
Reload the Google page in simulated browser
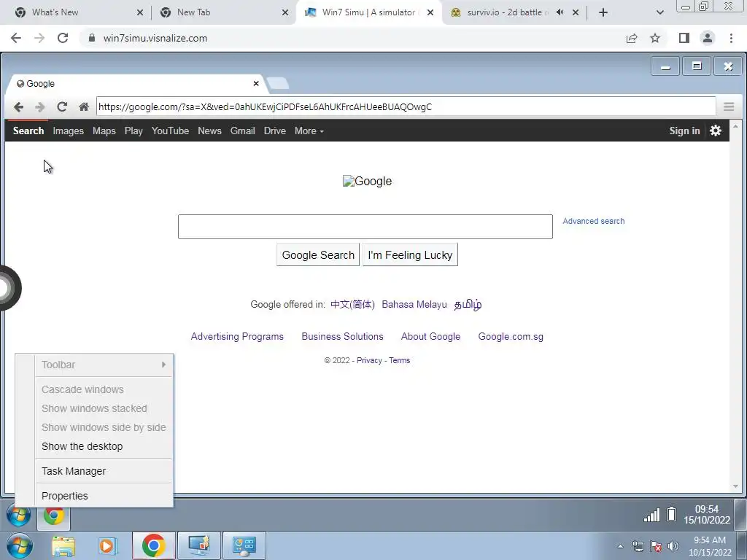[x=62, y=106]
